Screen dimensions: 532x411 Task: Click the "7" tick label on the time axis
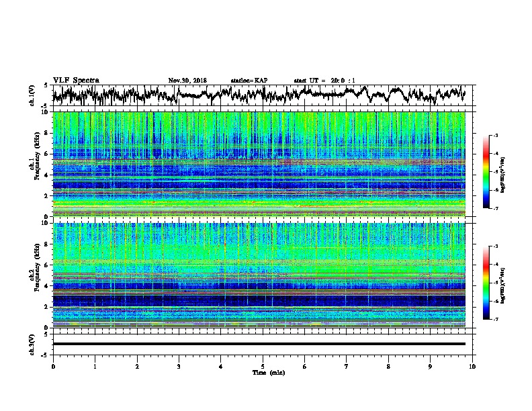[347, 367]
